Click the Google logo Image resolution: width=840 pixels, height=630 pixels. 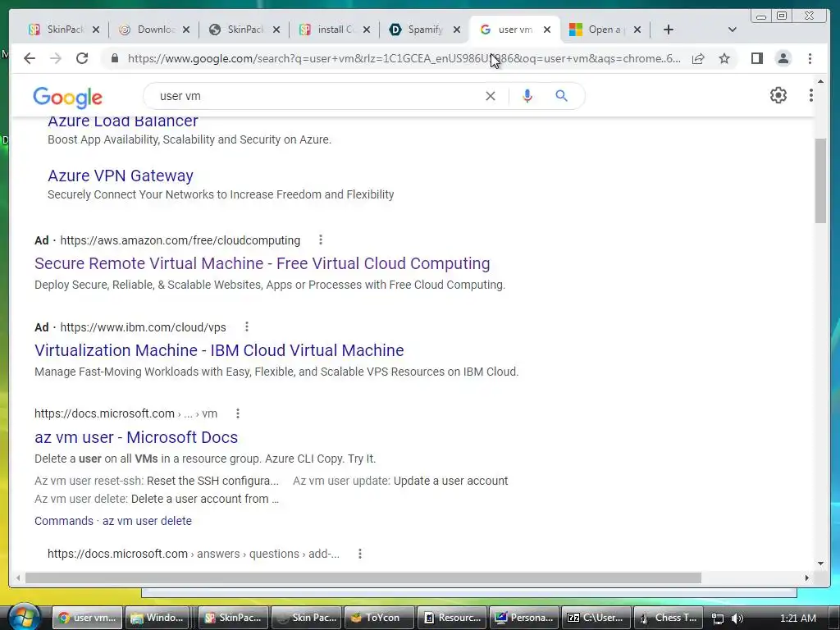tap(67, 97)
